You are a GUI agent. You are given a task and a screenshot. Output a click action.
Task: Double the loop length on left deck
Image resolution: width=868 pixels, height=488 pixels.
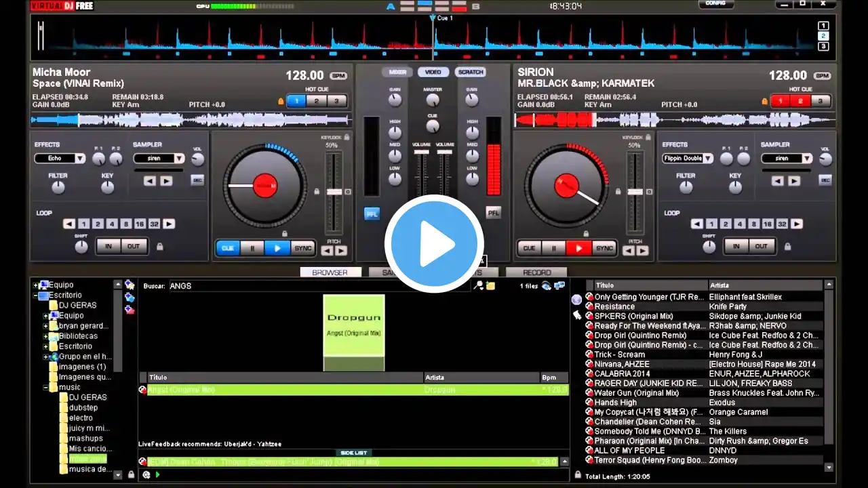169,224
